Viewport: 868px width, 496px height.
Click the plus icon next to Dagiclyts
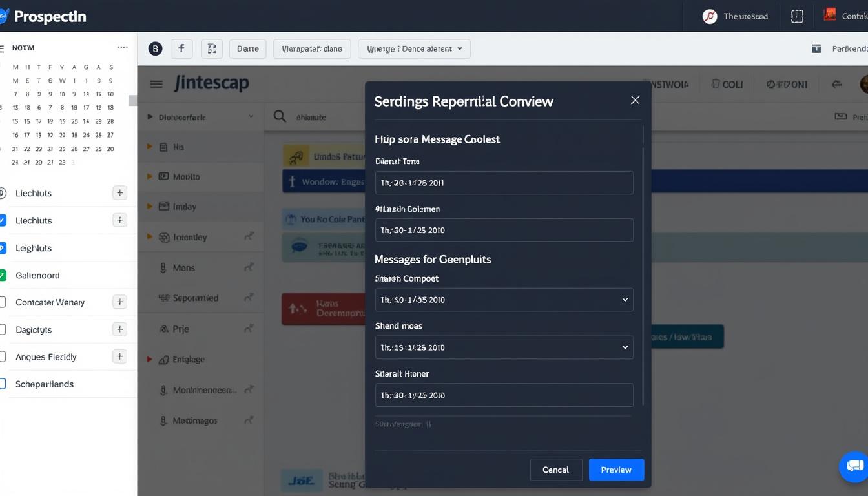[119, 329]
